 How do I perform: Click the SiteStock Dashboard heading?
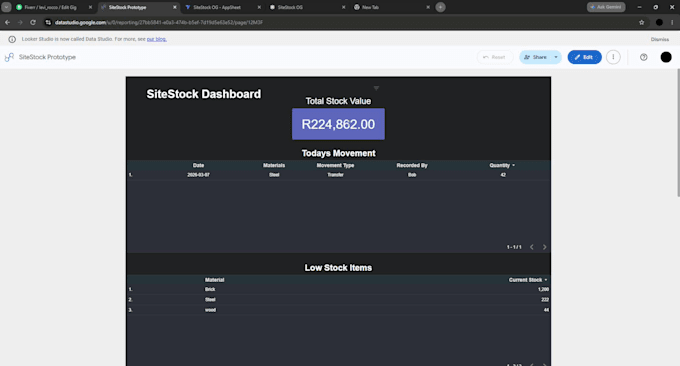coord(203,94)
